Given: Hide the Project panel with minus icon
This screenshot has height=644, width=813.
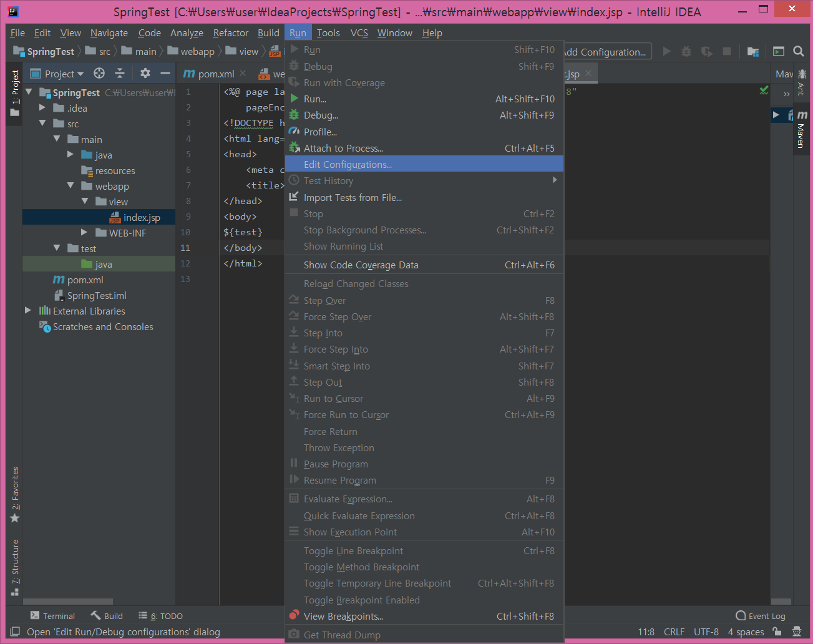Looking at the screenshot, I should (x=165, y=74).
